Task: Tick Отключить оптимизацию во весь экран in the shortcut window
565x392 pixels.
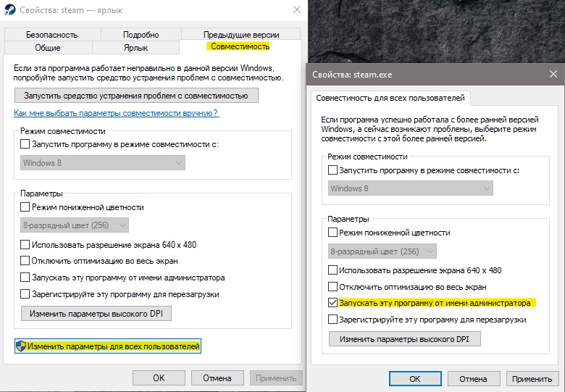Action: click(25, 261)
